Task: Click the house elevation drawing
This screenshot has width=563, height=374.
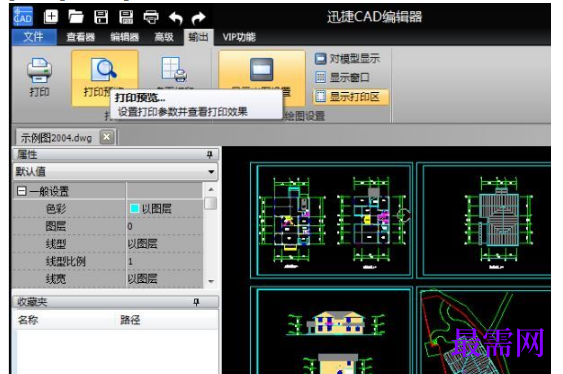Action: (x=336, y=323)
